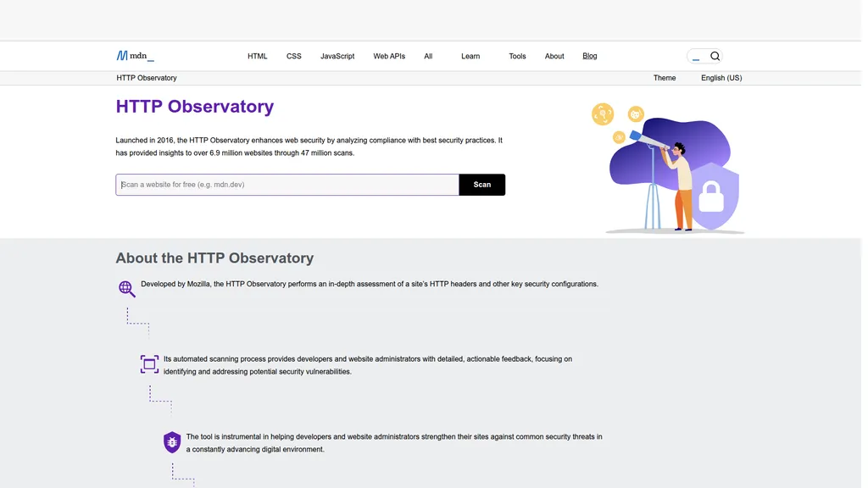Click the scan frame icon beside automated scanning text
Image resolution: width=868 pixels, height=488 pixels.
click(x=149, y=364)
